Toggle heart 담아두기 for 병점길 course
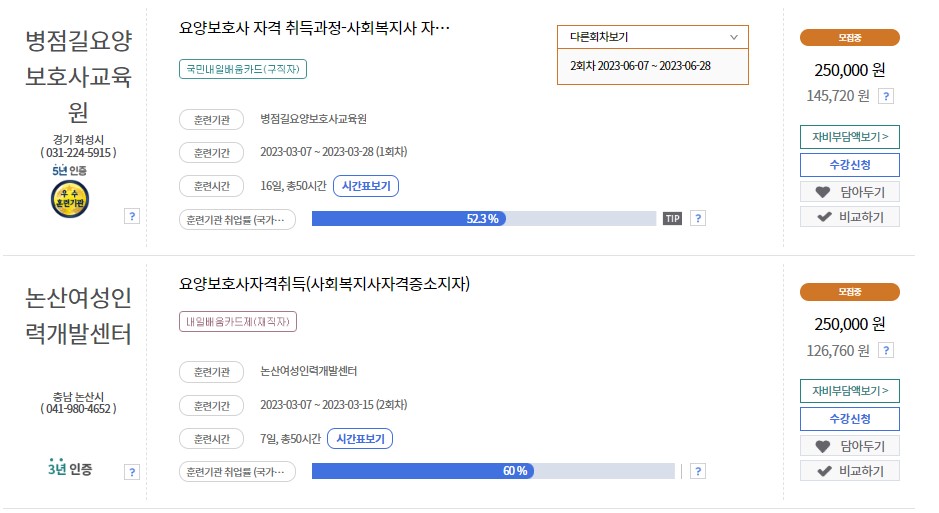 tap(850, 192)
